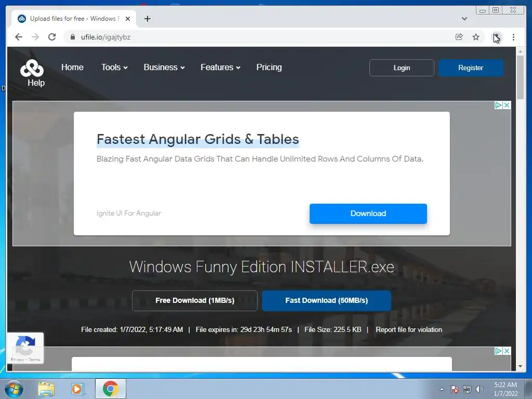Open Fastest Angular Grids & Tables headline
532x399 pixels.
pyautogui.click(x=198, y=139)
